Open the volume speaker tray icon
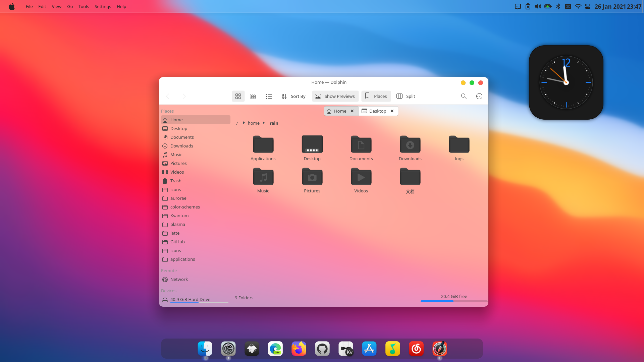The image size is (644, 362). click(x=538, y=6)
